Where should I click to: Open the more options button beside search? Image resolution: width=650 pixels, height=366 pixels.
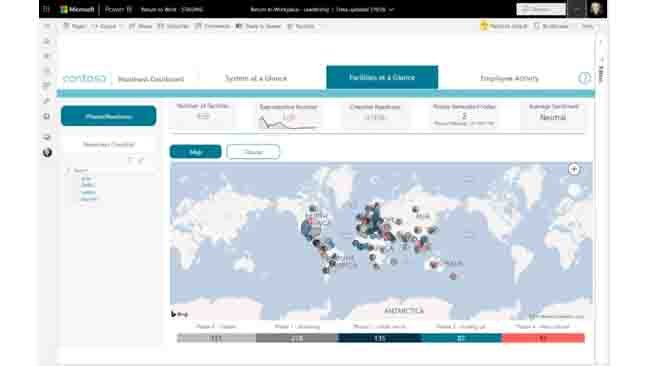point(577,9)
